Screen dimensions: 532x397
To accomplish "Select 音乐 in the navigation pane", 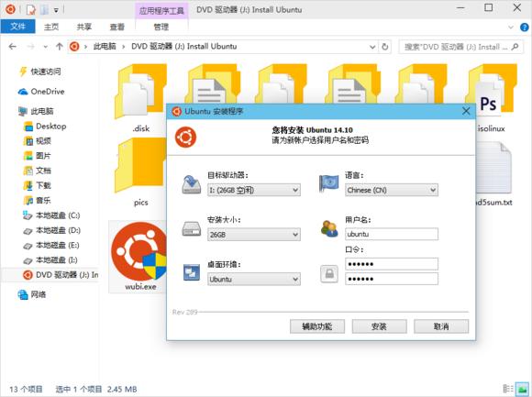I will point(43,201).
